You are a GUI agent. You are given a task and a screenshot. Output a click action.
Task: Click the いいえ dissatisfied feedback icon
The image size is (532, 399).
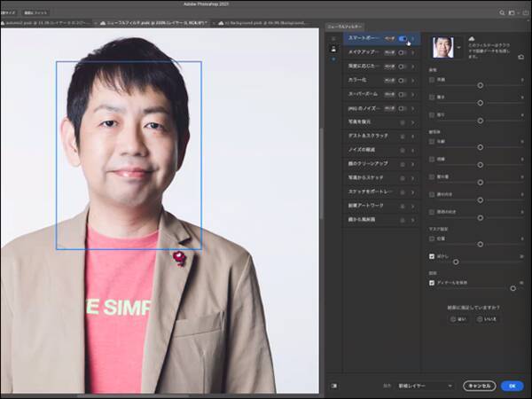[481, 318]
